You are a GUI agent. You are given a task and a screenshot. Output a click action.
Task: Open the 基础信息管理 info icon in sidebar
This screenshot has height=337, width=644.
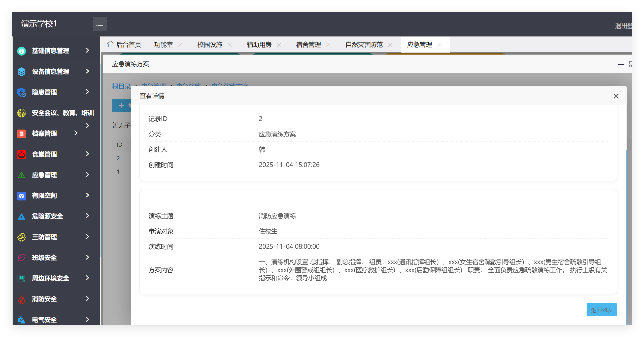coord(21,51)
